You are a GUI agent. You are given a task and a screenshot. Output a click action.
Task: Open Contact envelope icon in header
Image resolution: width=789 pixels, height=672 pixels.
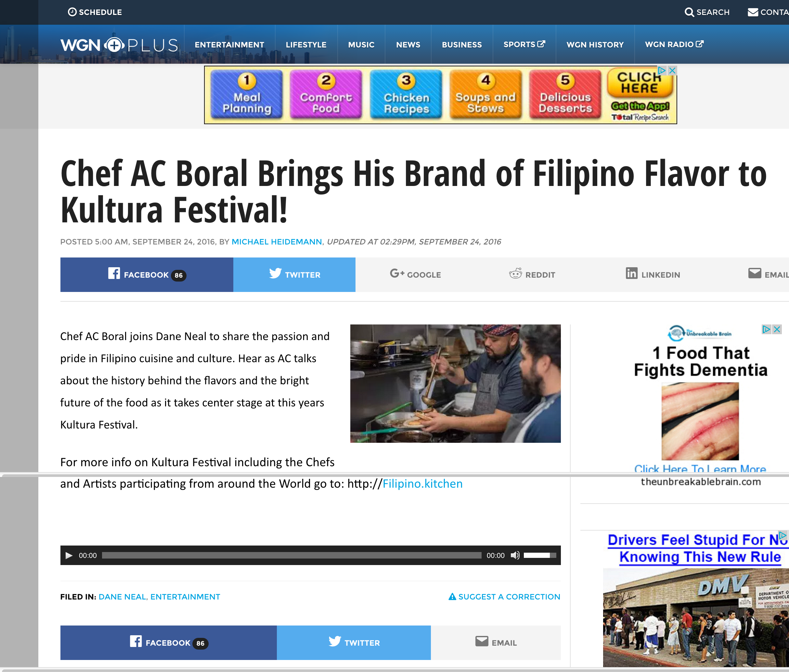(753, 12)
